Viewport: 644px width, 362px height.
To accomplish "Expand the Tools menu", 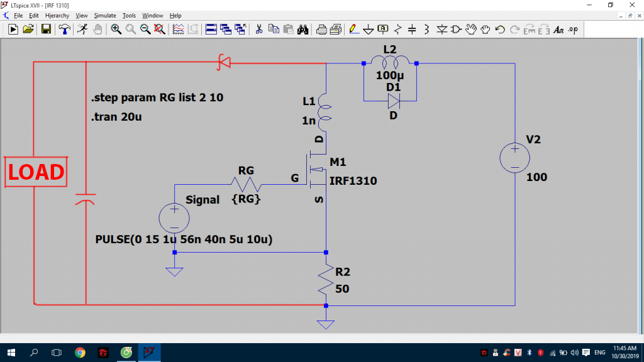I will pos(129,15).
